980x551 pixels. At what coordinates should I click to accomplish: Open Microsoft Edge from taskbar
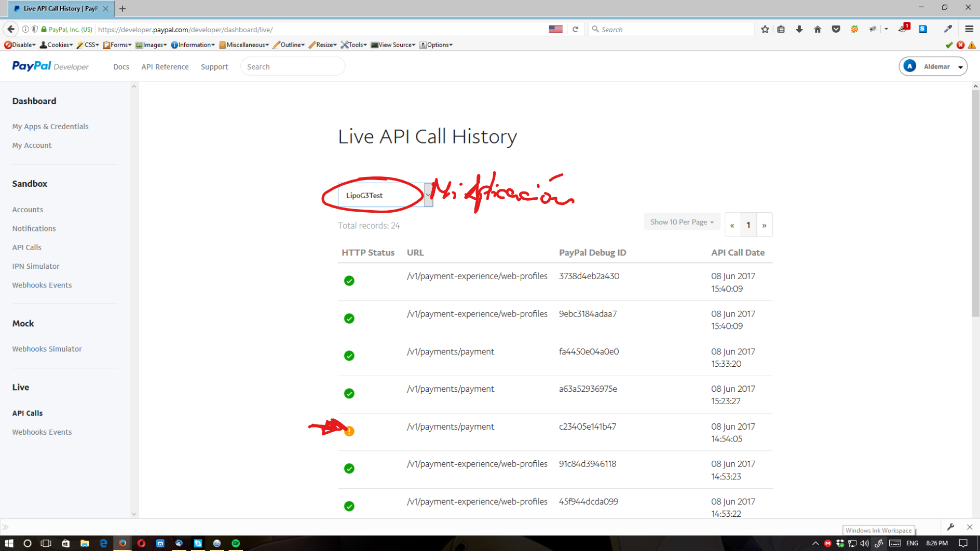click(103, 543)
